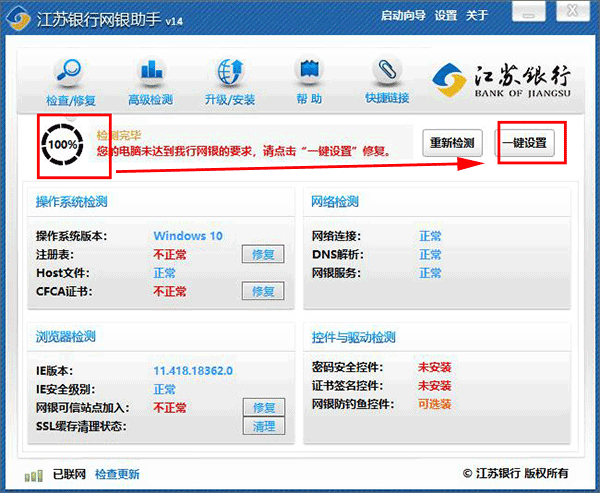Click 不正常 status for 注册表
600x493 pixels.
point(170,254)
